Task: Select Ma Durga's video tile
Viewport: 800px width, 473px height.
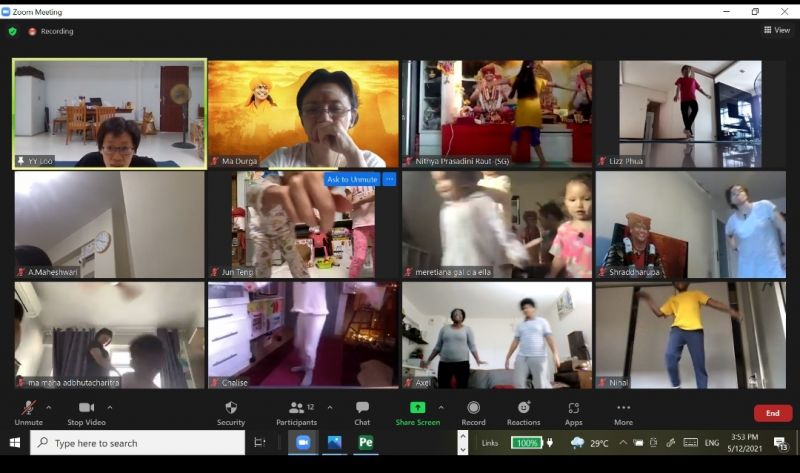Action: 303,113
